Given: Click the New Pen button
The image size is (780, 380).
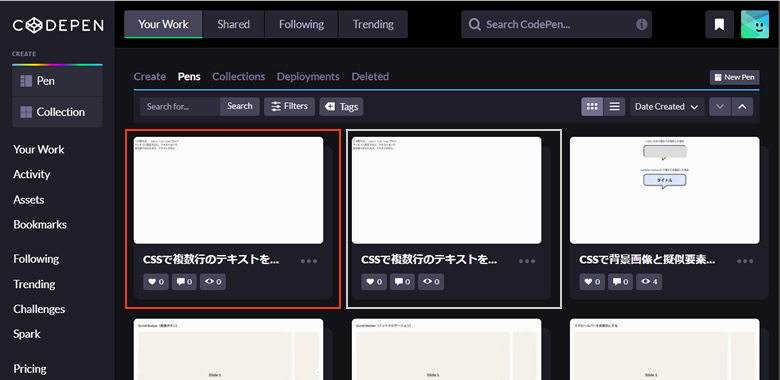Looking at the screenshot, I should click(734, 77).
